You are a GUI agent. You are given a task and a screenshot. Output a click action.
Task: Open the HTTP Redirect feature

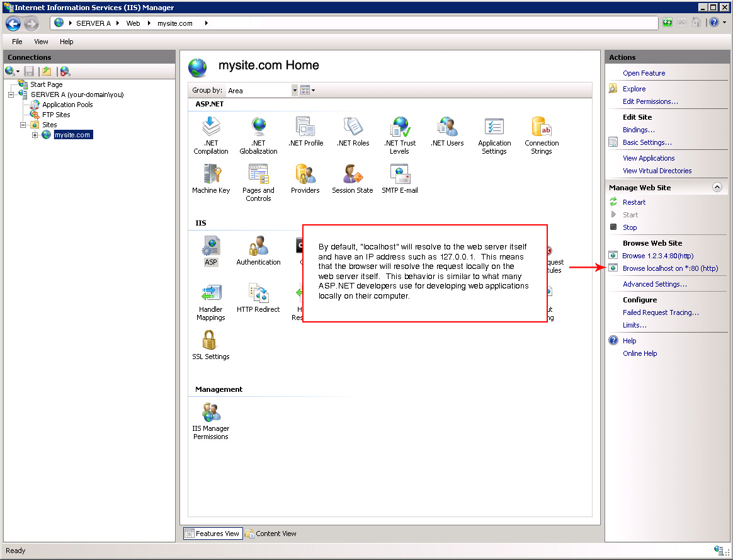pyautogui.click(x=258, y=298)
